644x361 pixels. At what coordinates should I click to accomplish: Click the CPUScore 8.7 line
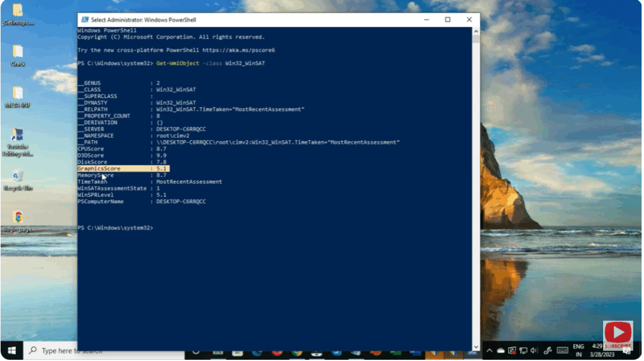tap(122, 148)
